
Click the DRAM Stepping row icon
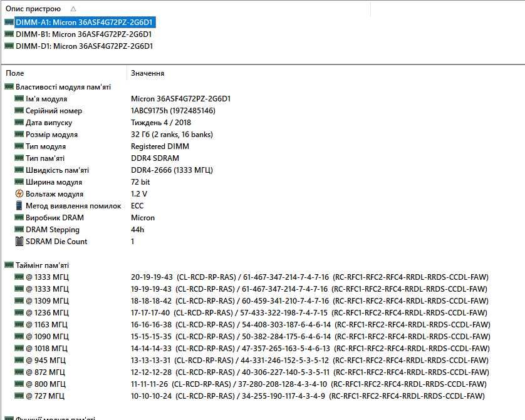click(19, 229)
